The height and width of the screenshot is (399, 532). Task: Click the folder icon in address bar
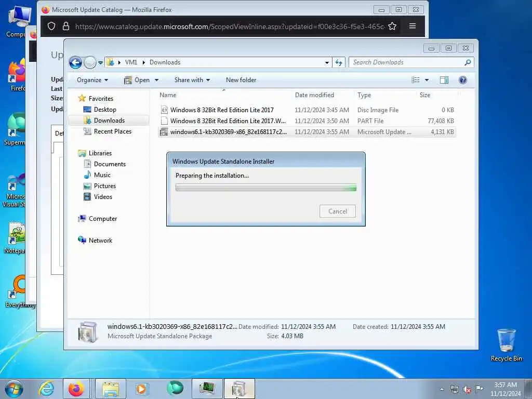click(x=110, y=62)
